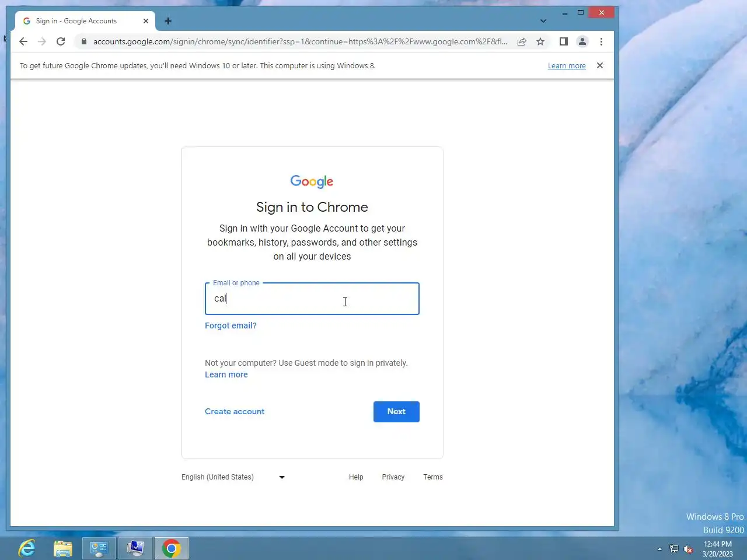Open Chrome's side panel
This screenshot has width=747, height=560.
(x=564, y=41)
